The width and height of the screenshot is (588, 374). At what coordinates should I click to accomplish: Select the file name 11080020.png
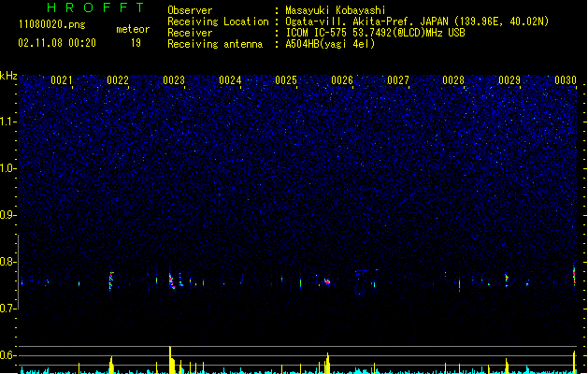(52, 24)
